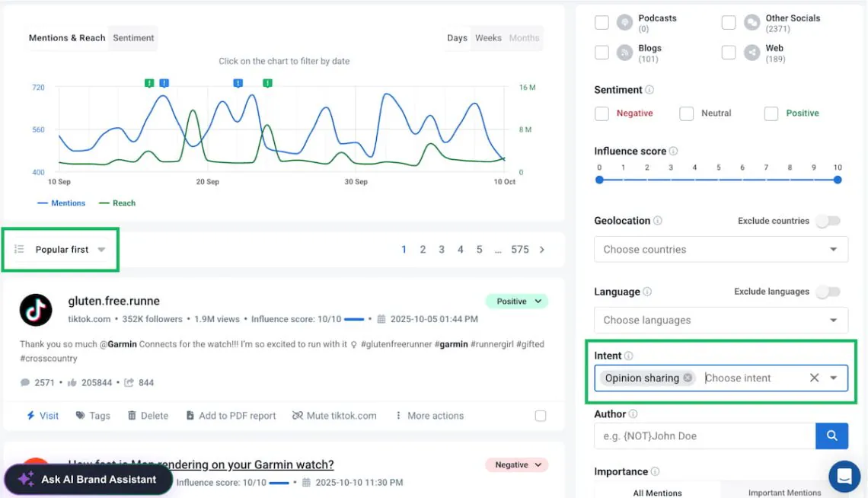Click the info icon beside Influence score

pyautogui.click(x=673, y=152)
